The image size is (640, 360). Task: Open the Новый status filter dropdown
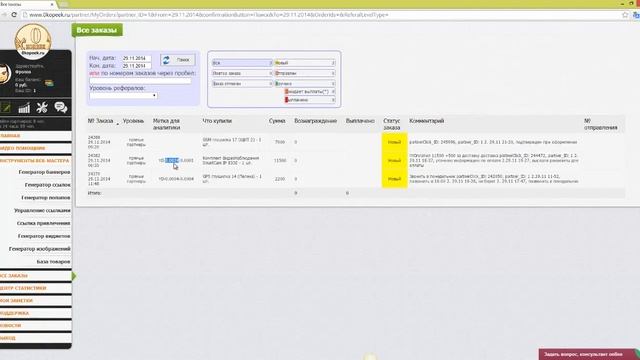(x=304, y=63)
